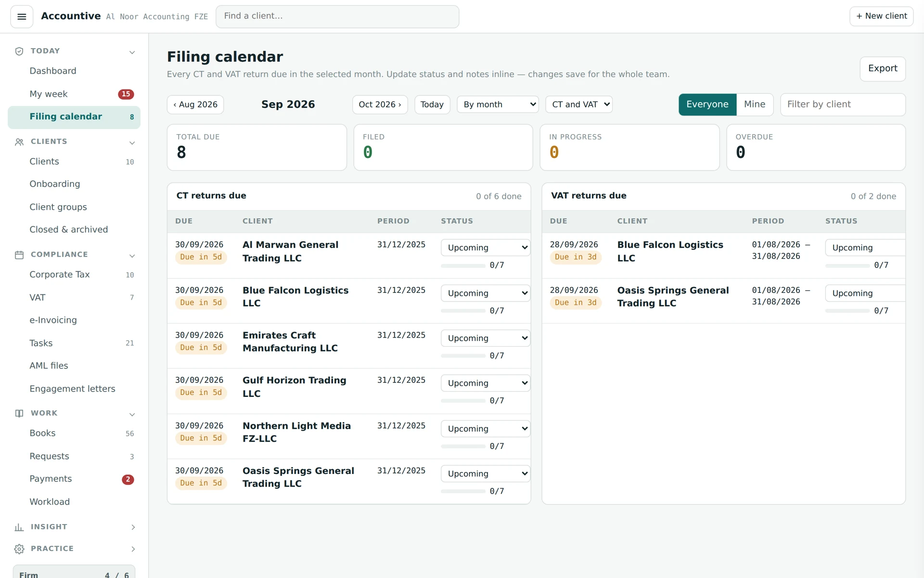The width and height of the screenshot is (924, 578).
Task: Focus the Find a client search field
Action: click(337, 16)
